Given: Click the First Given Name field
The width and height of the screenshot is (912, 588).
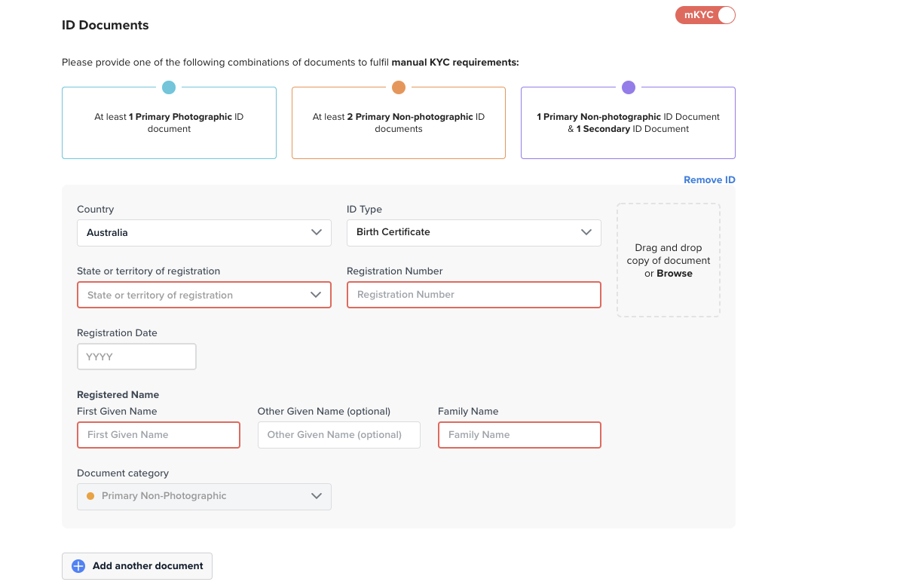Looking at the screenshot, I should pyautogui.click(x=158, y=435).
